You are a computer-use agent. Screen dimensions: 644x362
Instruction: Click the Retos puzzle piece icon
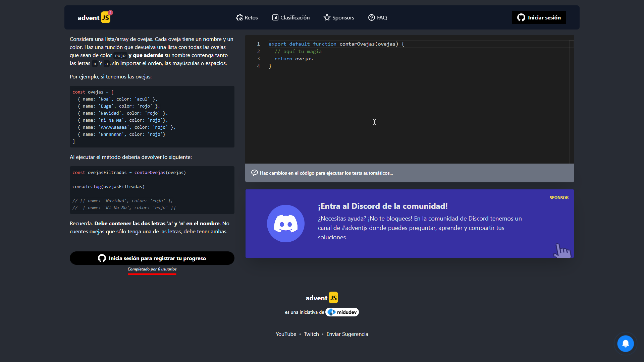coord(239,17)
